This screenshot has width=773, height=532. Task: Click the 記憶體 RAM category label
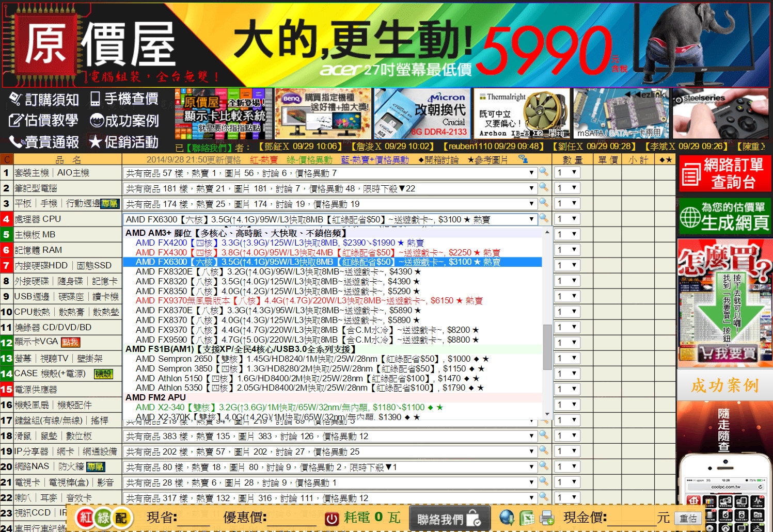(x=38, y=250)
